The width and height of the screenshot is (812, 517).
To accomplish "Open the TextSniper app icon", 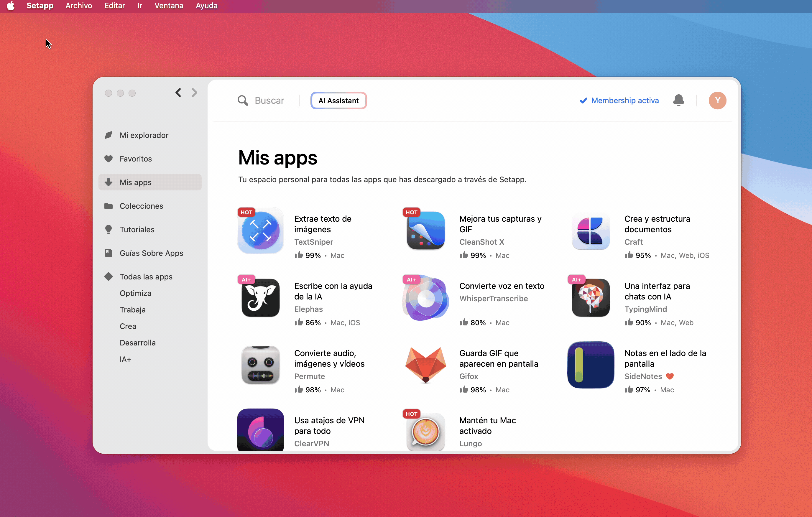I will 260,230.
